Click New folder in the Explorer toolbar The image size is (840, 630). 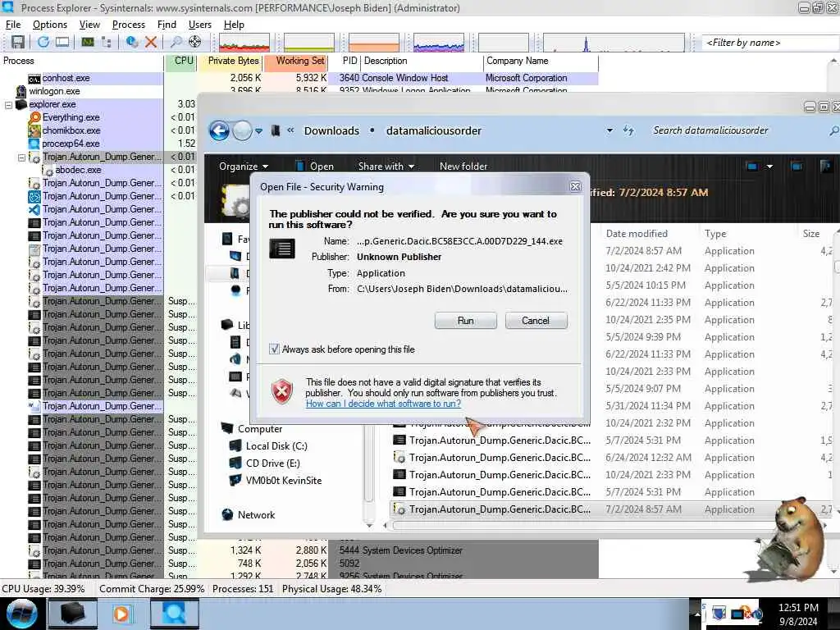tap(463, 167)
